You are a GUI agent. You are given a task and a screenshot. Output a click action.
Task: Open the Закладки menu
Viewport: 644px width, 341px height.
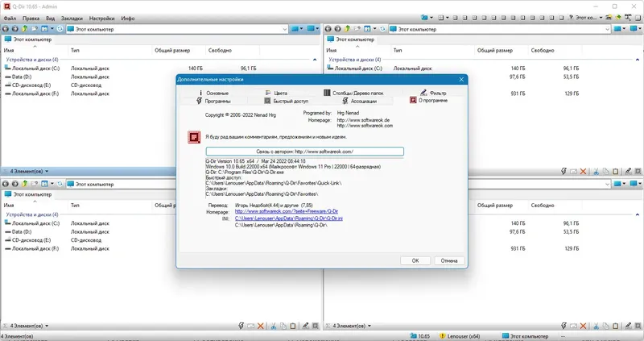[x=72, y=19]
